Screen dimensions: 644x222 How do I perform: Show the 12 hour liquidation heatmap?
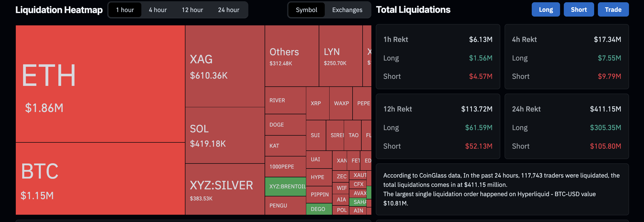coord(192,10)
